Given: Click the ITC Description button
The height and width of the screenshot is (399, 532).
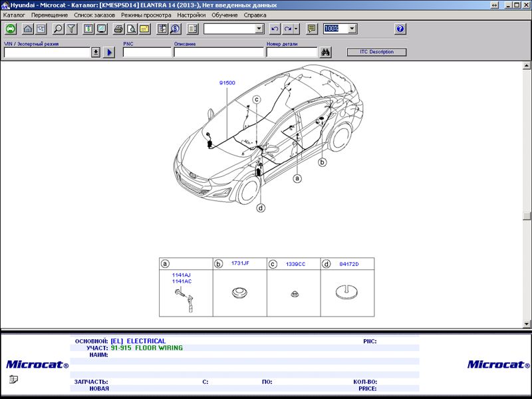Looking at the screenshot, I should (376, 52).
